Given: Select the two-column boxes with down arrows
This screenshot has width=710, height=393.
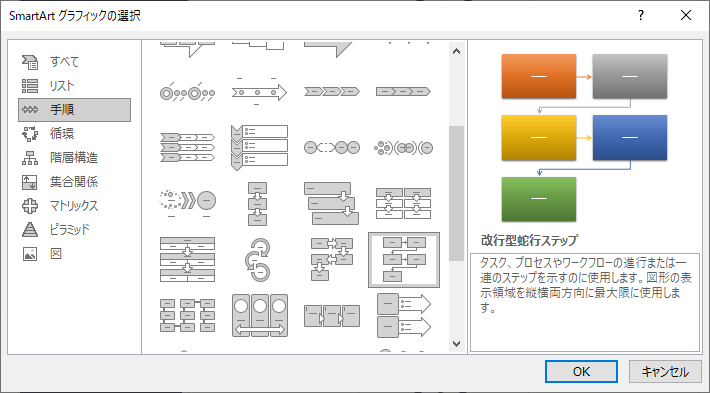Looking at the screenshot, I should (x=403, y=204).
